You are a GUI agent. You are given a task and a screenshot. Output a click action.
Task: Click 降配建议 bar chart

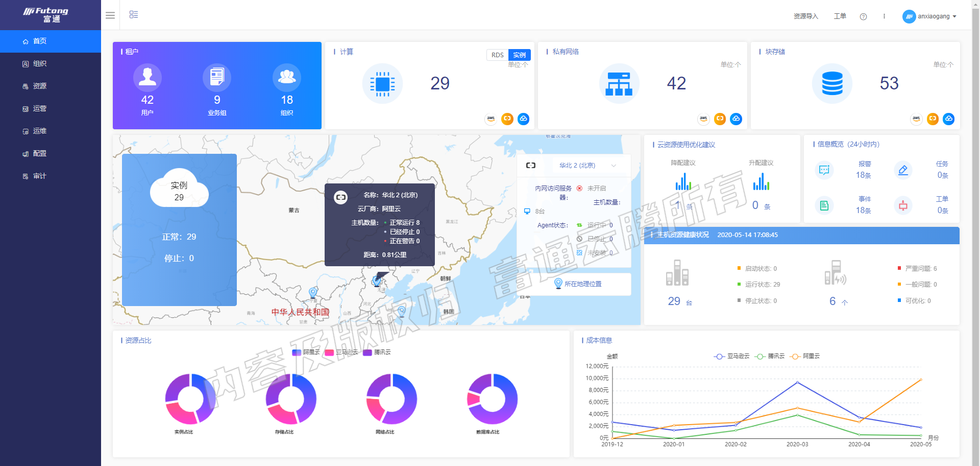683,181
